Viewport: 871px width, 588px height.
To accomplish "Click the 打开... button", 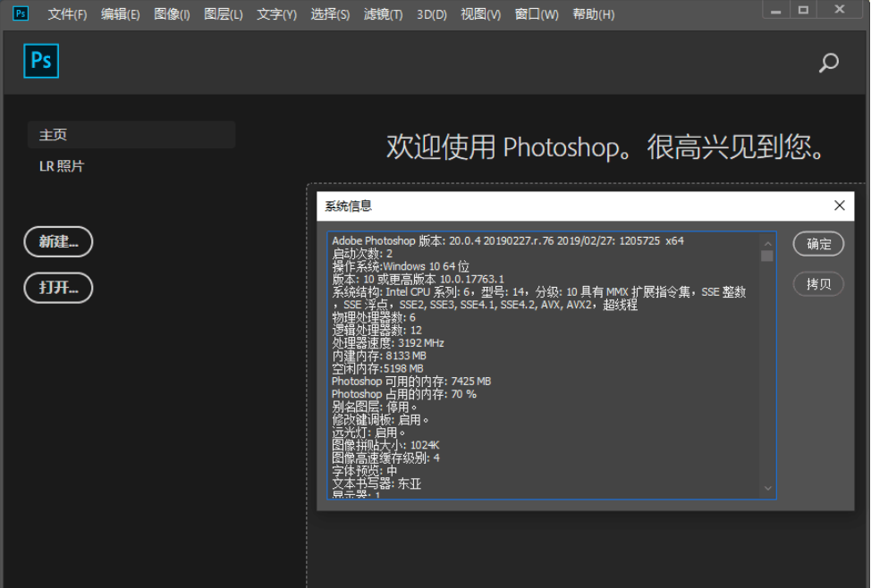I will point(58,288).
